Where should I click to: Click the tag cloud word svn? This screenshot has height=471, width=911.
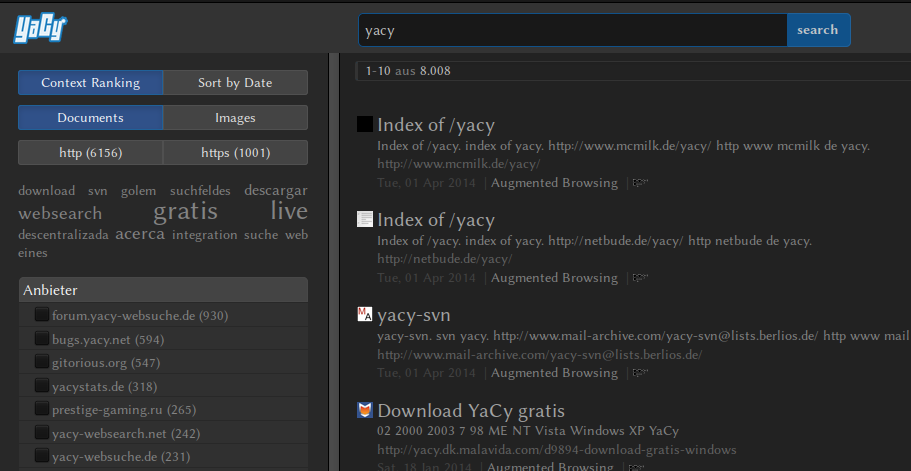click(98, 191)
